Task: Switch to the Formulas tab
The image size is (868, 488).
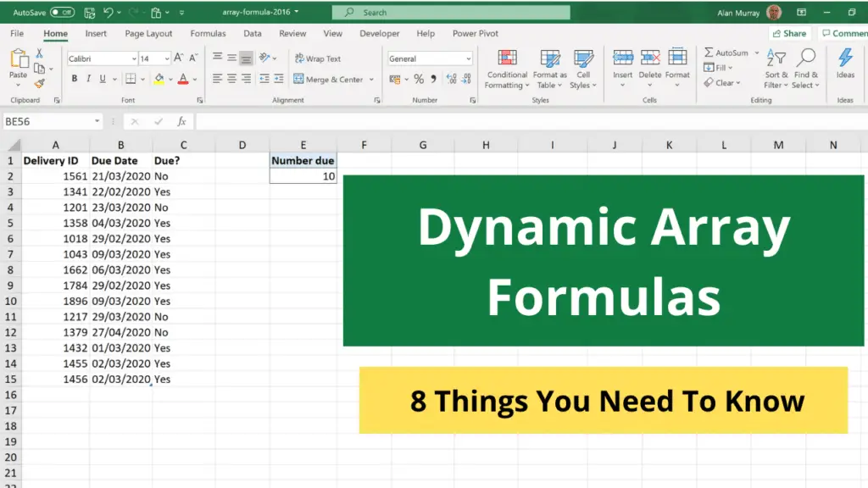Action: coord(208,34)
